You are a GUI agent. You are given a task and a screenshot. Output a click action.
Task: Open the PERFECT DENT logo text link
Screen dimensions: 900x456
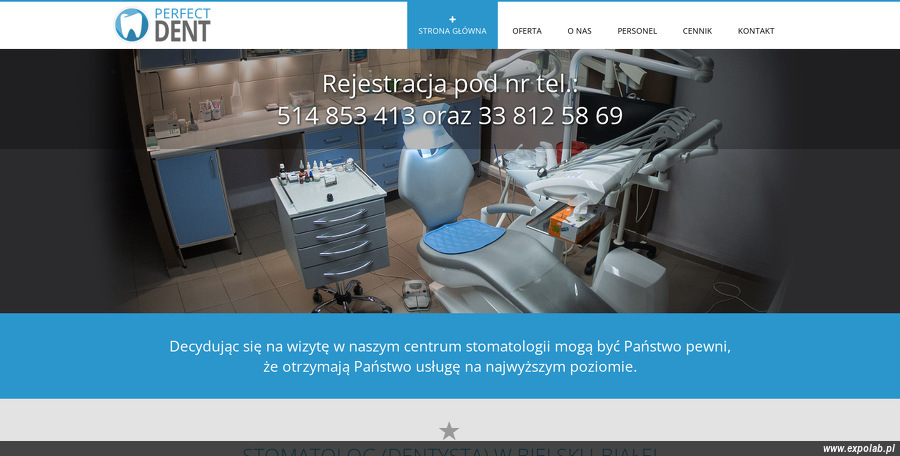click(183, 25)
